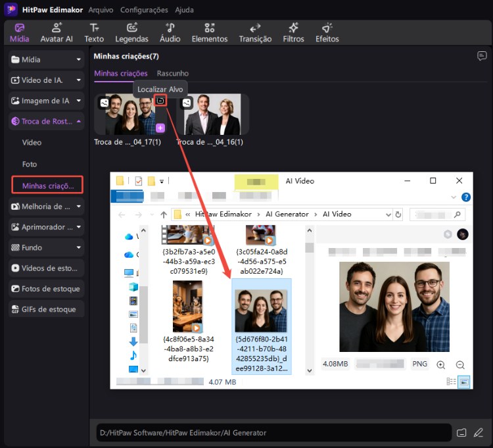Click the Filtros toolbar icon
The height and width of the screenshot is (448, 493).
[x=293, y=32]
